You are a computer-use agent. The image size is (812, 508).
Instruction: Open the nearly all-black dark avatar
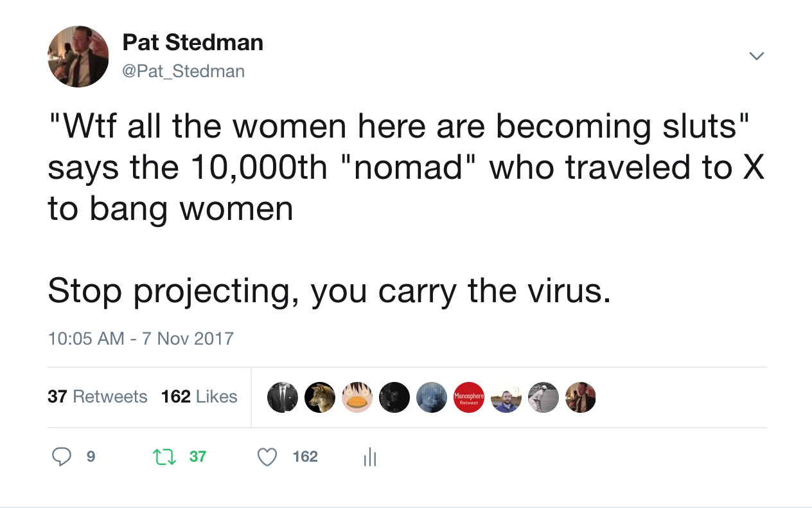tap(394, 397)
